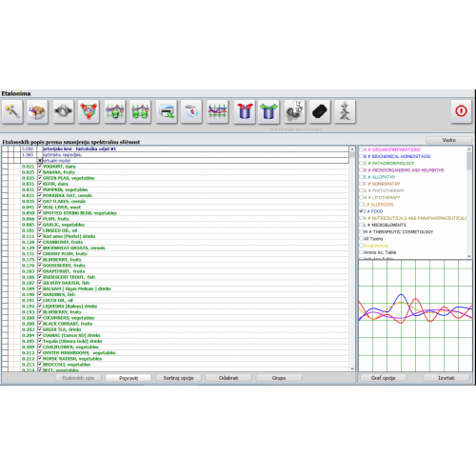Screen dimensions: 476x476
Task: Select the GRAPEFRUIT, fruits row
Action: point(175,271)
